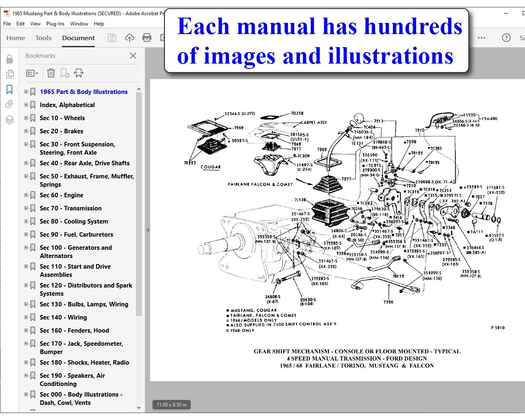The height and width of the screenshot is (420, 525).
Task: Toggle the Bookmarks panel icon in sidebar
Action: click(x=9, y=89)
